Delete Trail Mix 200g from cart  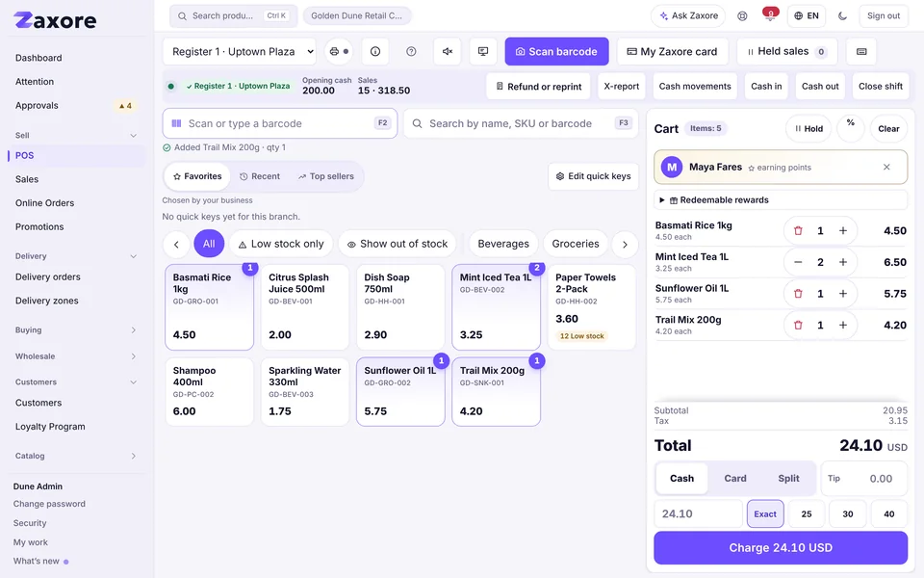798,325
